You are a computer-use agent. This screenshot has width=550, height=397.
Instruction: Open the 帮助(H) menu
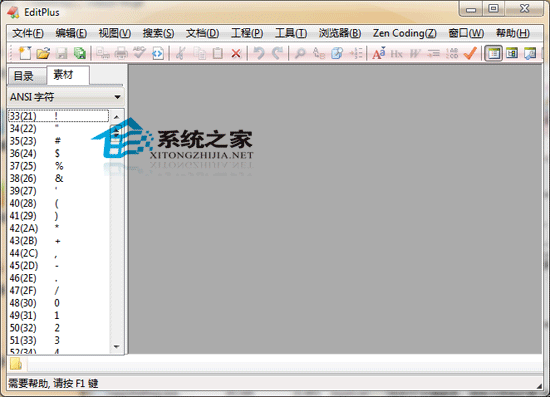pyautogui.click(x=512, y=33)
